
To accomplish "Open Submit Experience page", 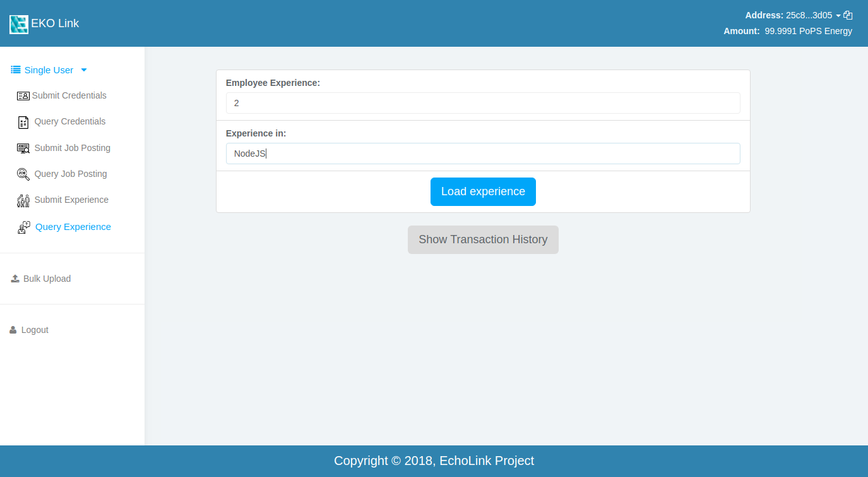I will click(71, 200).
